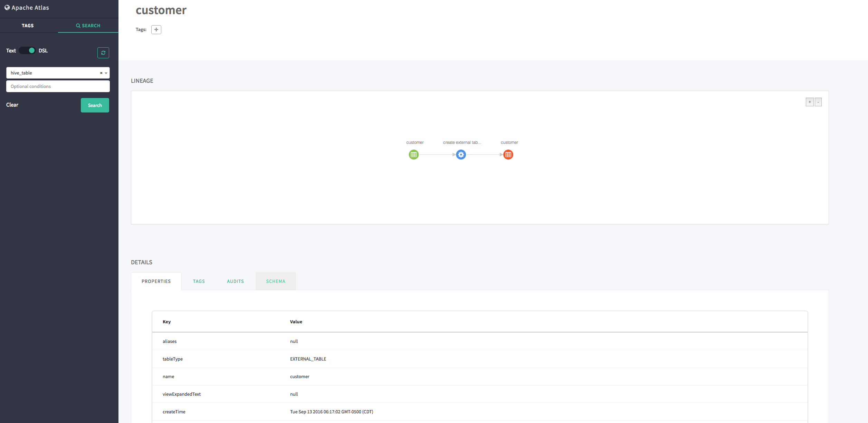This screenshot has height=423, width=868.
Task: Select the red customer table lineage node
Action: [x=508, y=155]
